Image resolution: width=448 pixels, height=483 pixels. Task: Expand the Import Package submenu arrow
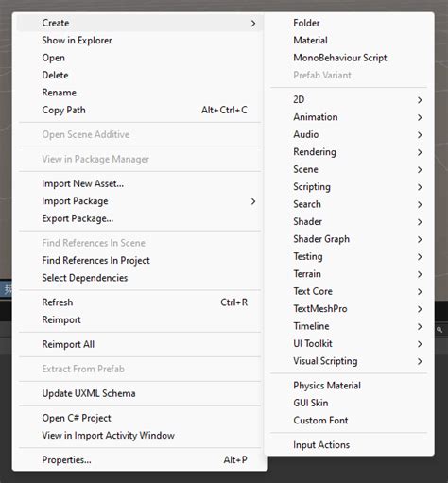253,201
